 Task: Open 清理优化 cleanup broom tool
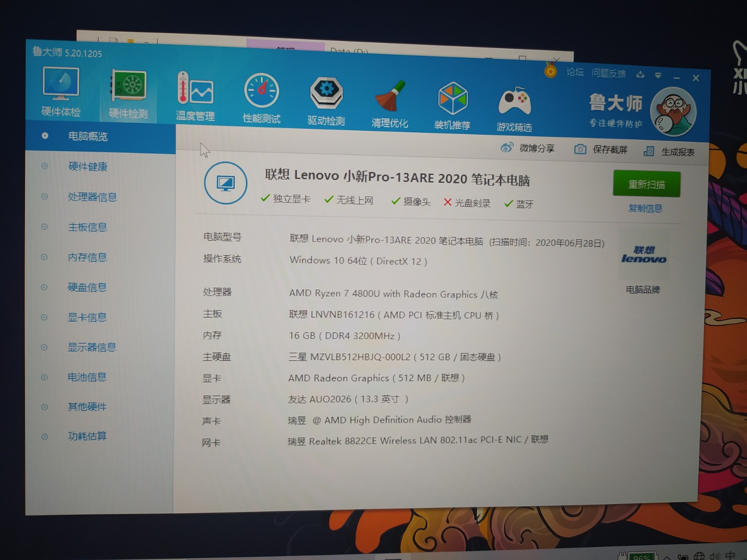(390, 104)
